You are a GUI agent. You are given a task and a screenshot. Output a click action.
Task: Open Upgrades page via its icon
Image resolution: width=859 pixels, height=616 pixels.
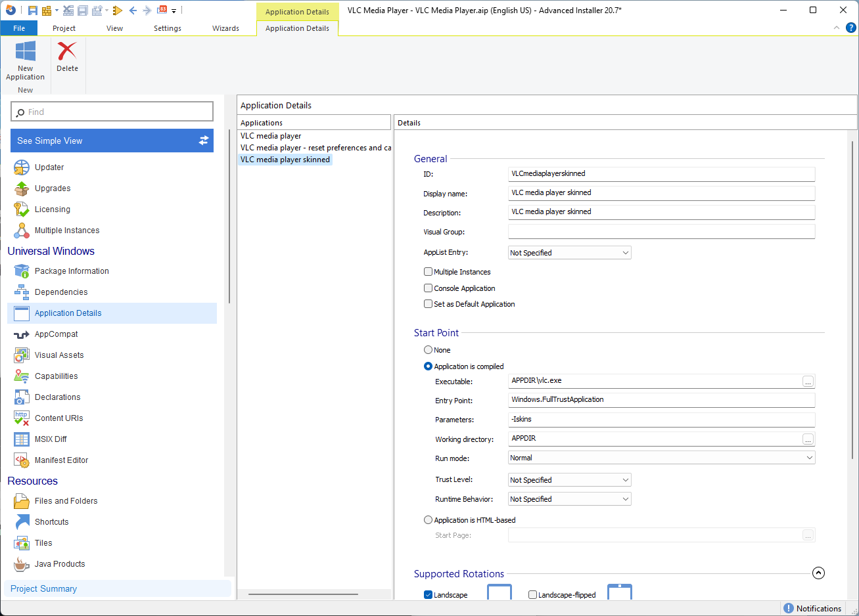click(x=22, y=188)
